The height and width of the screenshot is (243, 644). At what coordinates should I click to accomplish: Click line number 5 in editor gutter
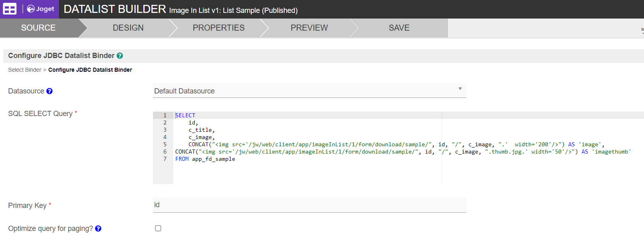(165, 144)
